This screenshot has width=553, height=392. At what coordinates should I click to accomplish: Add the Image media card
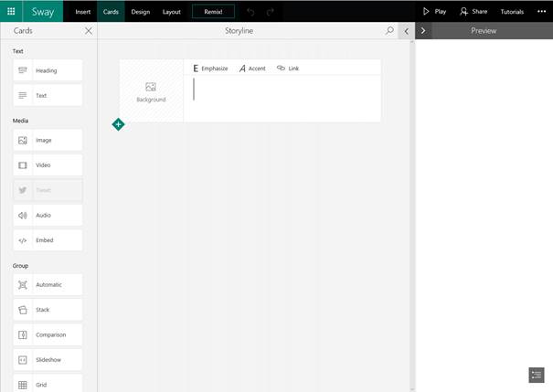48,140
